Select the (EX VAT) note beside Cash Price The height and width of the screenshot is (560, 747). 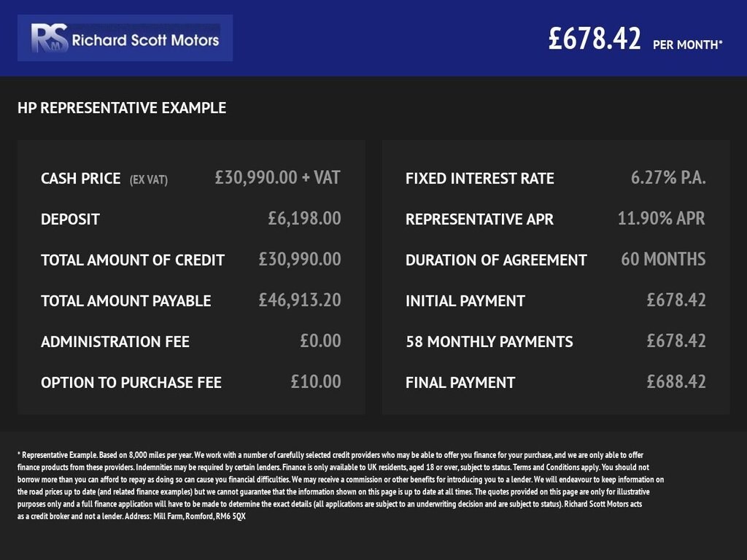click(x=149, y=180)
